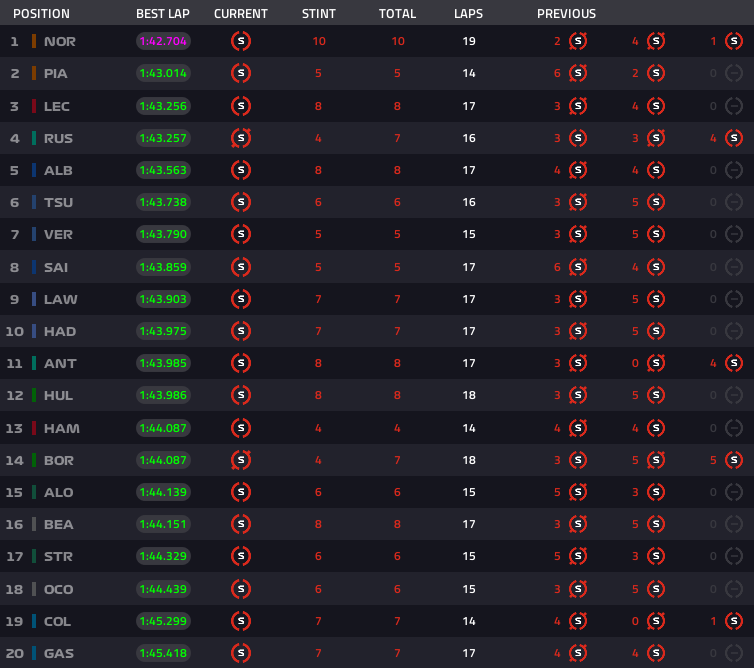Select driver name ALO
The height and width of the screenshot is (668, 754).
(x=58, y=492)
